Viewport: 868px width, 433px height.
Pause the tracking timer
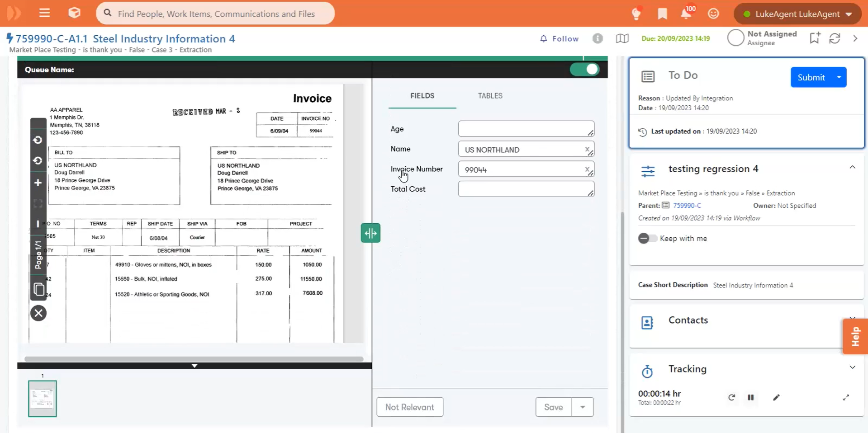click(751, 397)
